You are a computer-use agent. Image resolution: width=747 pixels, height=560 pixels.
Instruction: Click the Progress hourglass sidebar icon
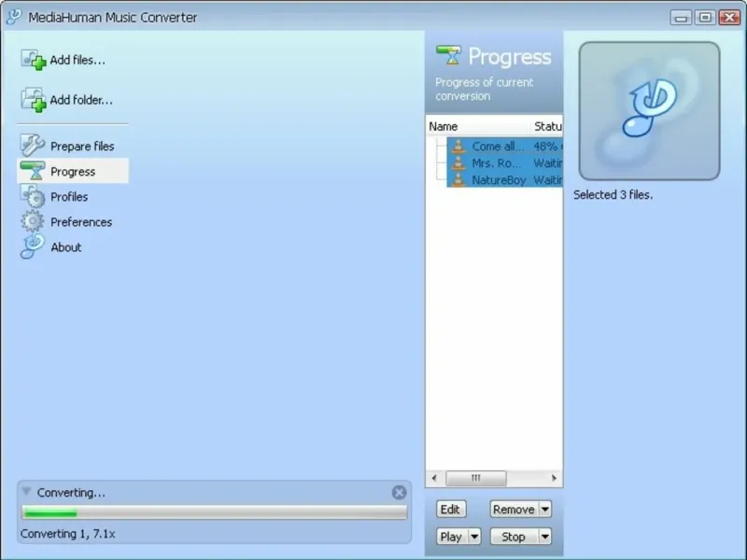tap(33, 171)
